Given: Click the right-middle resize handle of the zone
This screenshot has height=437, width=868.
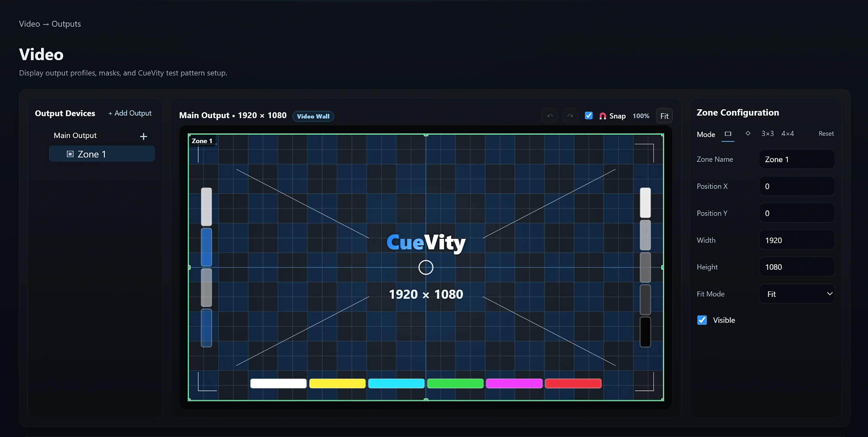Looking at the screenshot, I should (x=663, y=267).
